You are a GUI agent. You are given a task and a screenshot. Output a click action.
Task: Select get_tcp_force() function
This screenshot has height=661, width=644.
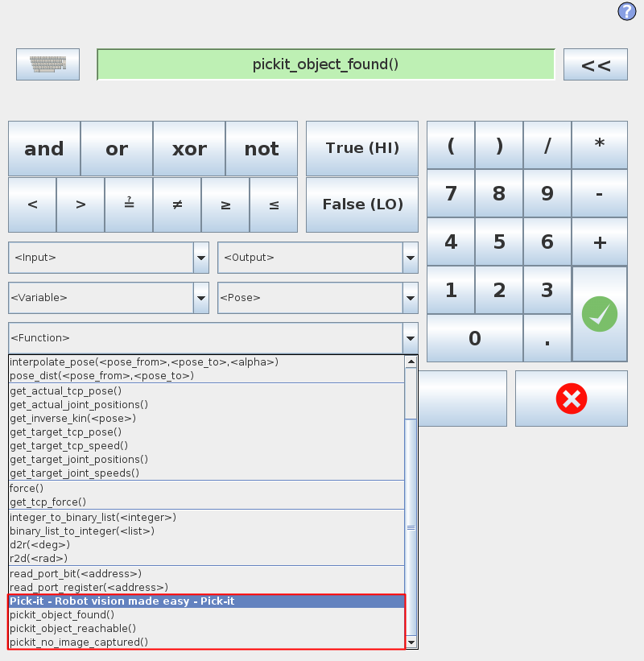(207, 502)
